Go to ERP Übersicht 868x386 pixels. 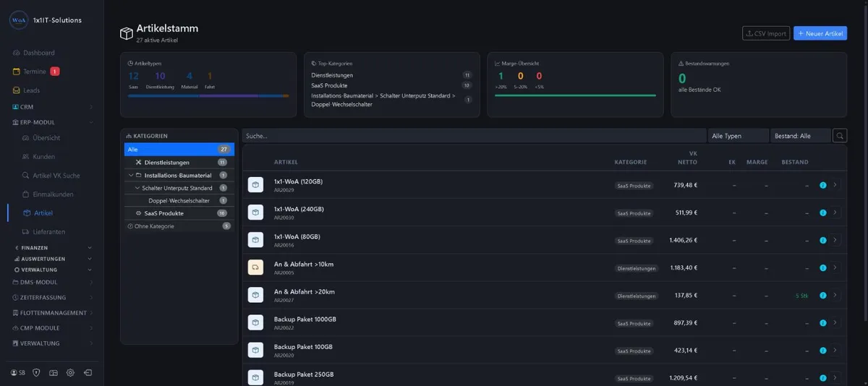[x=41, y=138]
